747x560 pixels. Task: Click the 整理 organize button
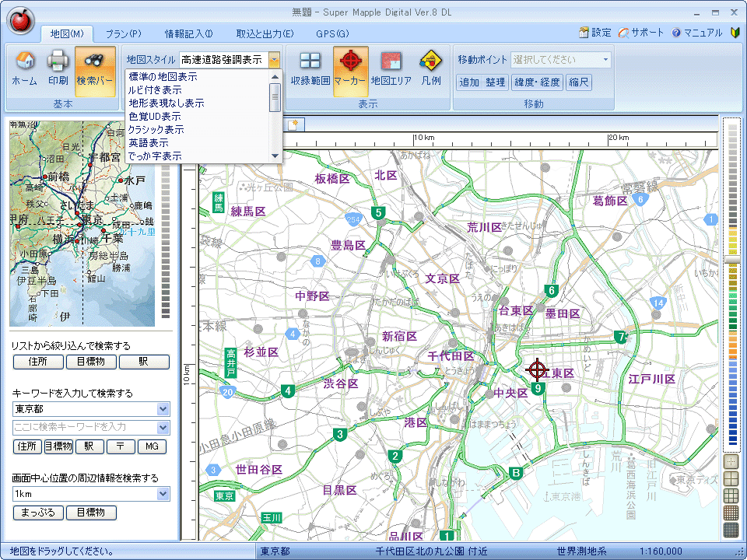(496, 82)
